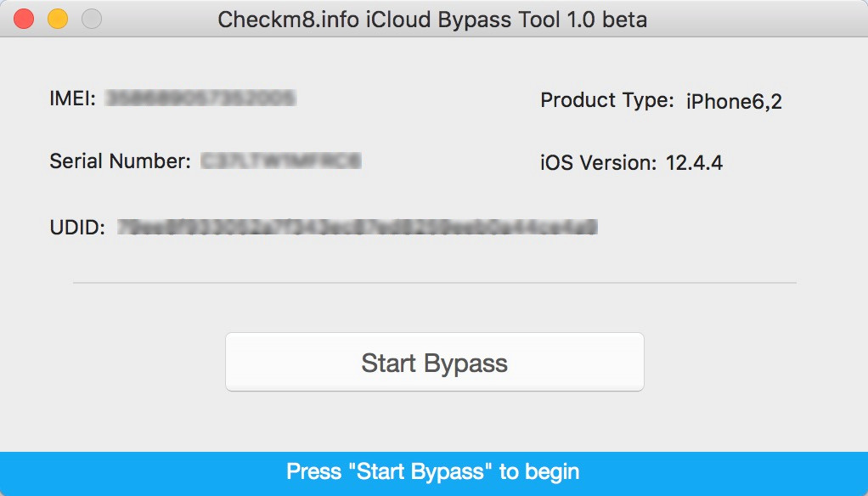Click the Checkm8.info version label in title
Screen dimensions: 868x496
point(280,19)
